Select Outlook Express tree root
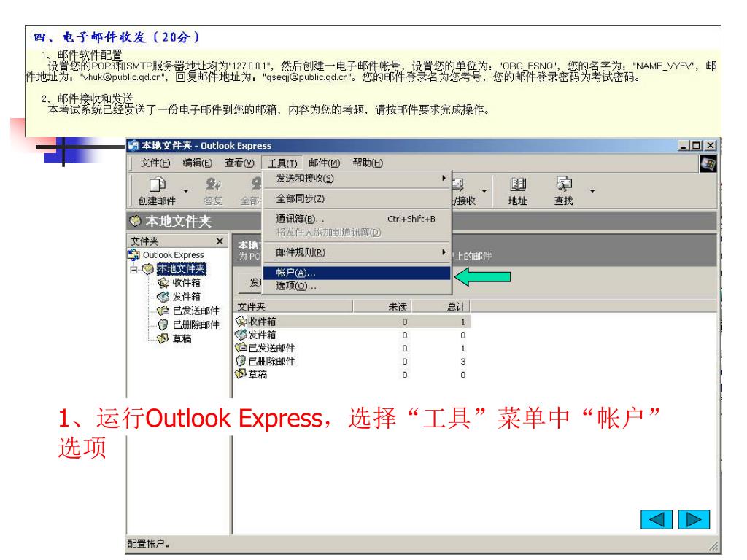This screenshot has height=560, width=747. click(174, 255)
